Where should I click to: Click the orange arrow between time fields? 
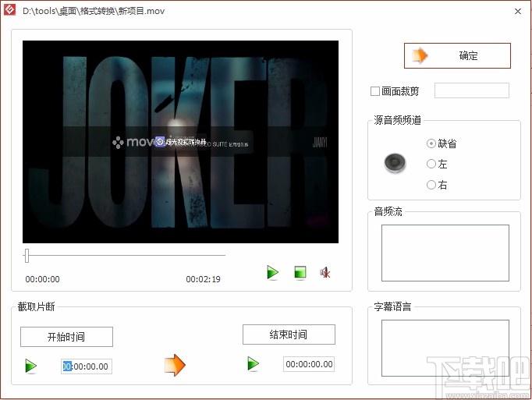[x=175, y=365]
